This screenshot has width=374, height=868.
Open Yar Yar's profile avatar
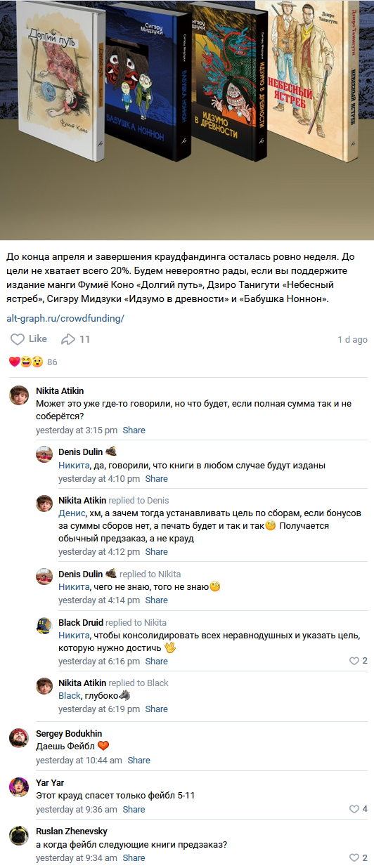pos(19,787)
